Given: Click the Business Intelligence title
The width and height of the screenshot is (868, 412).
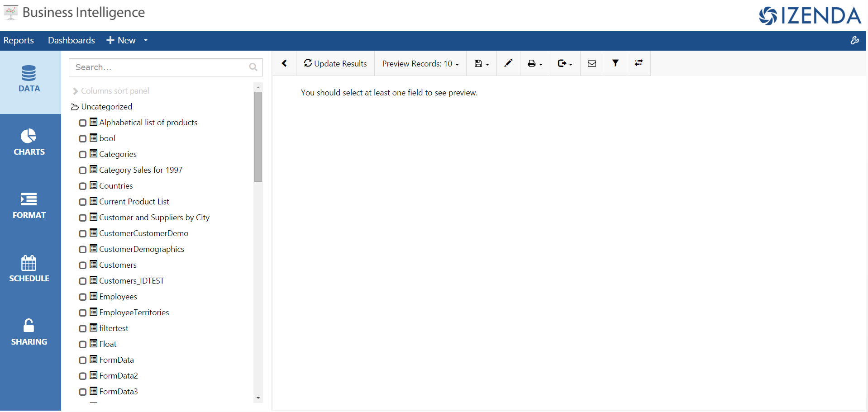Looking at the screenshot, I should 84,13.
